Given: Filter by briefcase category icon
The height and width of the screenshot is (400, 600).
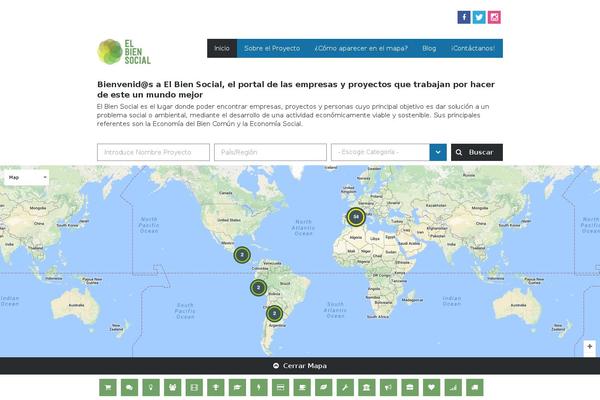Looking at the screenshot, I should click(410, 387).
